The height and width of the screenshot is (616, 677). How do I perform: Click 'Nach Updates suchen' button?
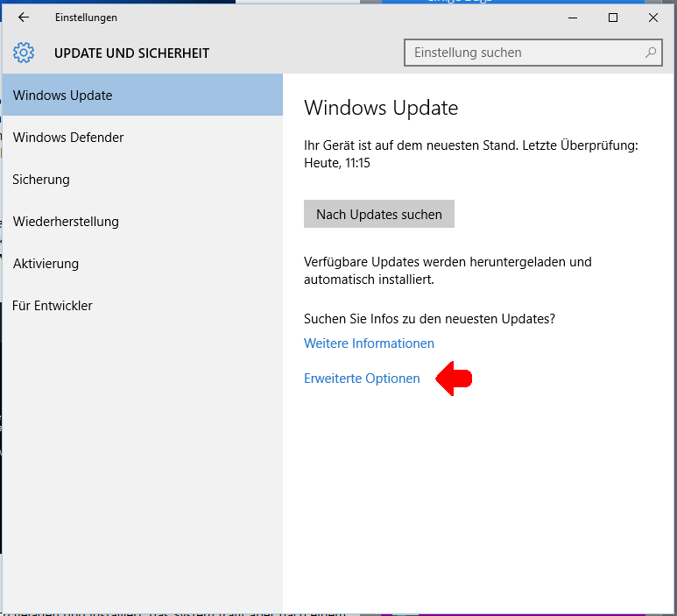point(379,214)
